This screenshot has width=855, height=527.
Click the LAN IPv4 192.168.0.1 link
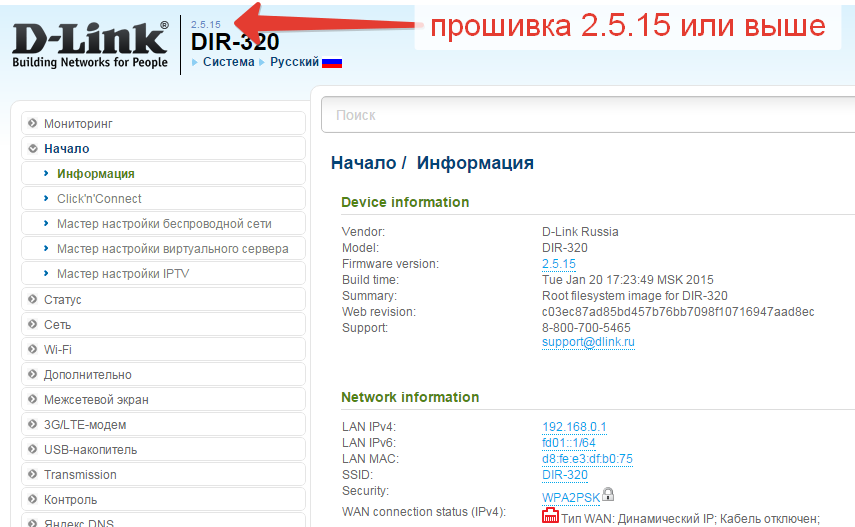click(x=574, y=427)
